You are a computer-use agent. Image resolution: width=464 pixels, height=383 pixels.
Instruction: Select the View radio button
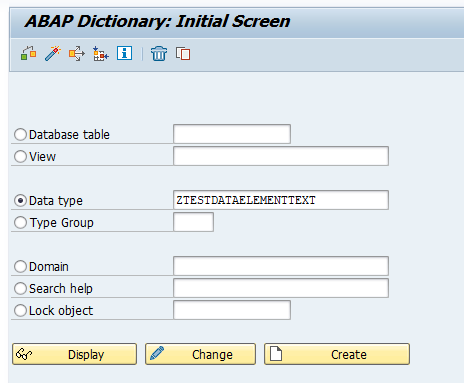(20, 156)
